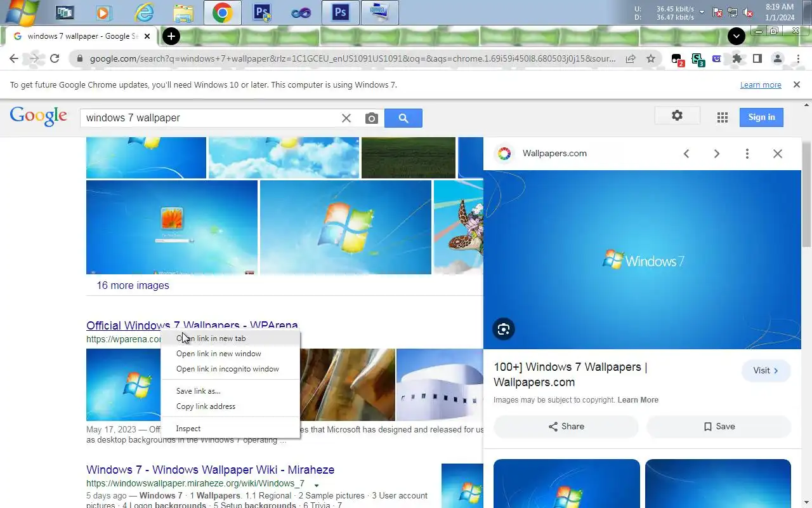This screenshot has height=508, width=812.
Task: Open a new Chrome tab
Action: 171,36
